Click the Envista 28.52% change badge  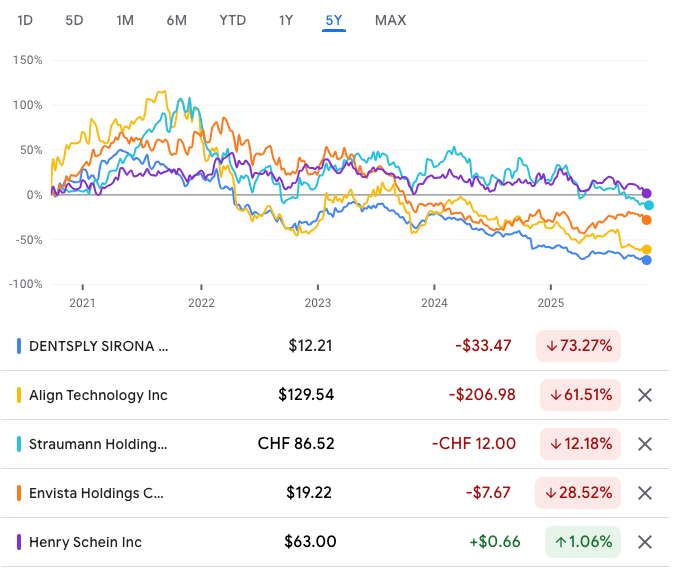(x=579, y=493)
